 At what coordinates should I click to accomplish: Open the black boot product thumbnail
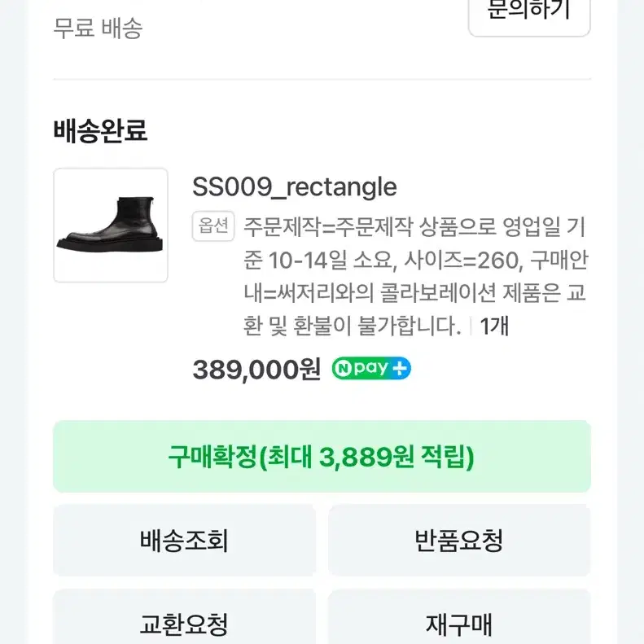tap(111, 226)
